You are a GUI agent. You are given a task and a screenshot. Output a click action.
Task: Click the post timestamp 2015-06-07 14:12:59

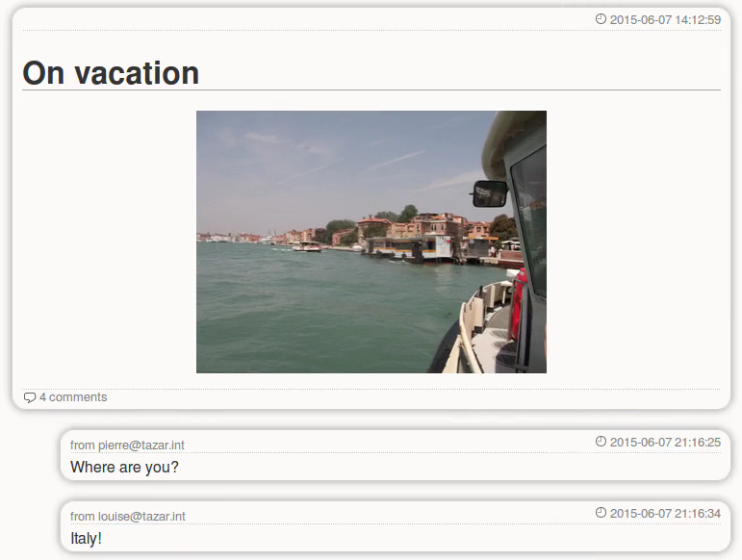click(665, 20)
